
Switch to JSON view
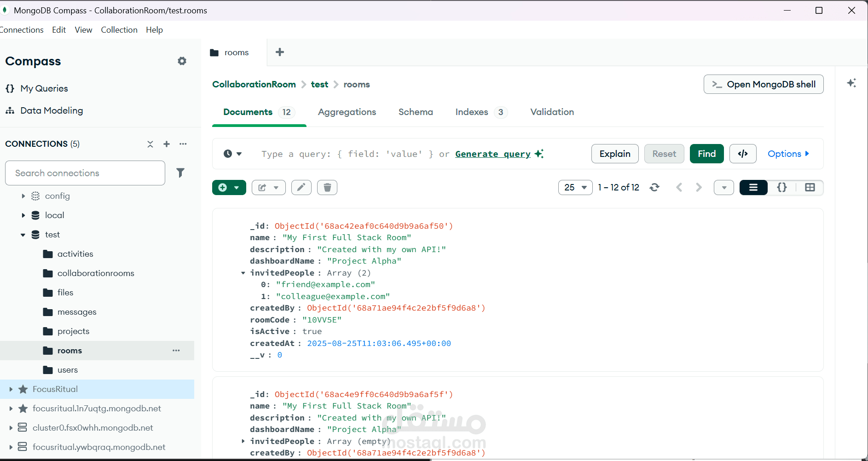tap(782, 187)
